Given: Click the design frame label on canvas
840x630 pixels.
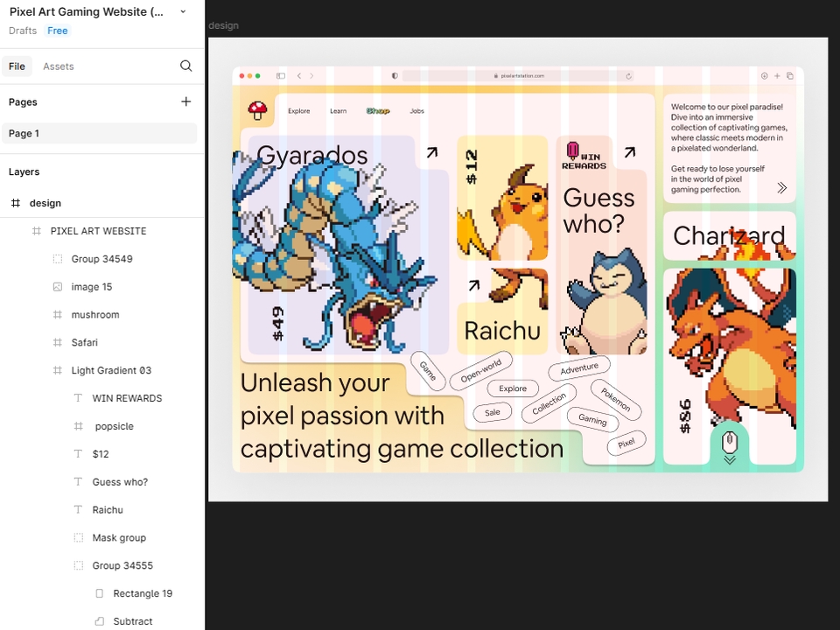Looking at the screenshot, I should click(223, 25).
